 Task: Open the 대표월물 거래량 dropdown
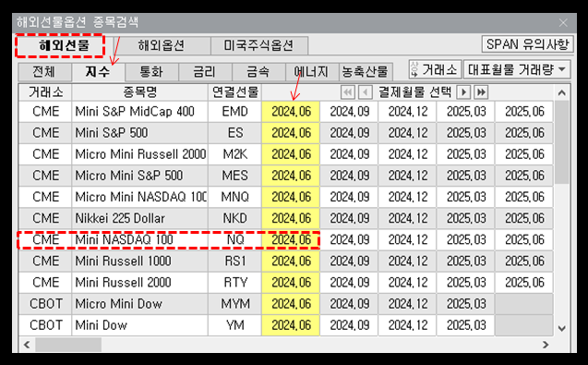coord(517,69)
